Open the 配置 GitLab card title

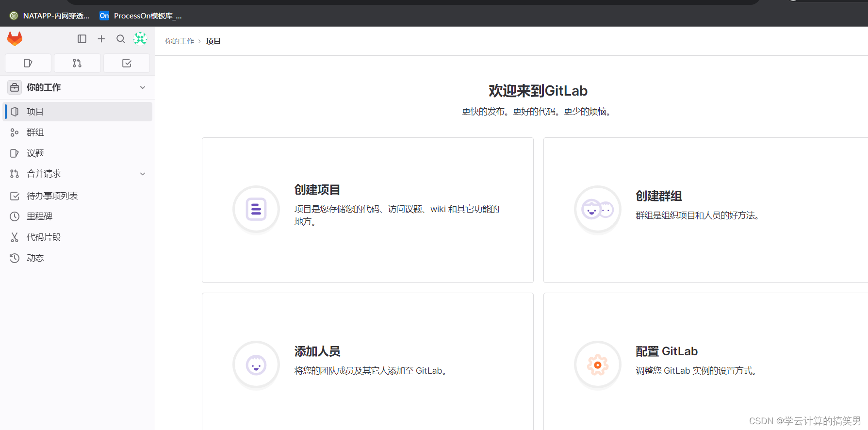[x=667, y=351]
